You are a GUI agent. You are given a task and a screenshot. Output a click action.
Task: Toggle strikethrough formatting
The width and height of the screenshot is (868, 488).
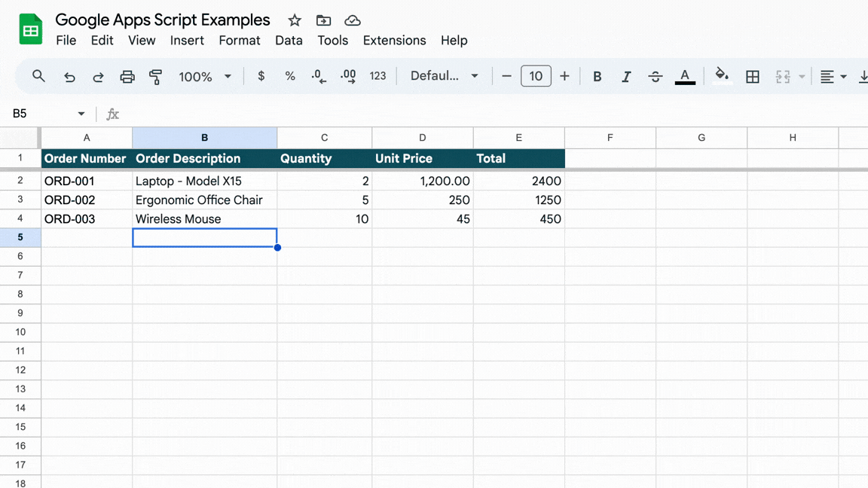(656, 76)
